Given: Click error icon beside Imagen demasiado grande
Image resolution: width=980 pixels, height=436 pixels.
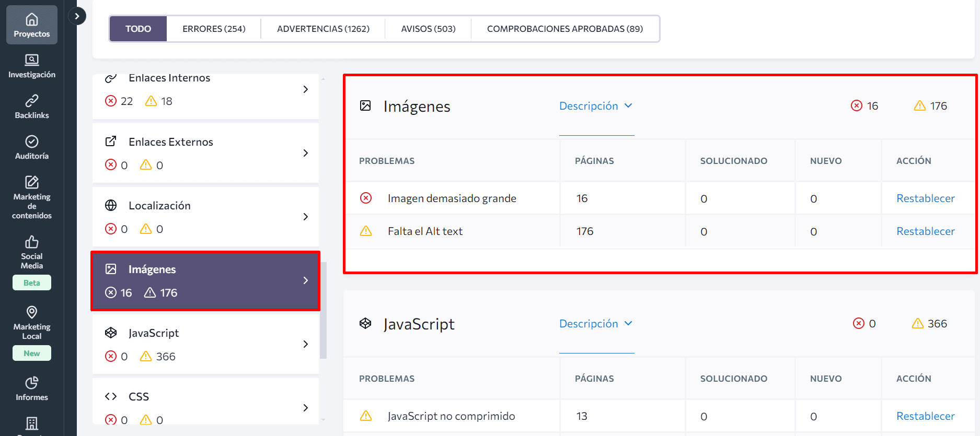Looking at the screenshot, I should click(x=366, y=198).
